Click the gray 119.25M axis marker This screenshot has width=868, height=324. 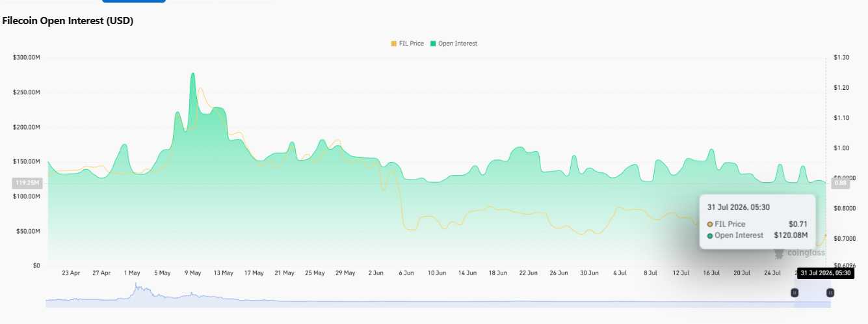pyautogui.click(x=28, y=183)
